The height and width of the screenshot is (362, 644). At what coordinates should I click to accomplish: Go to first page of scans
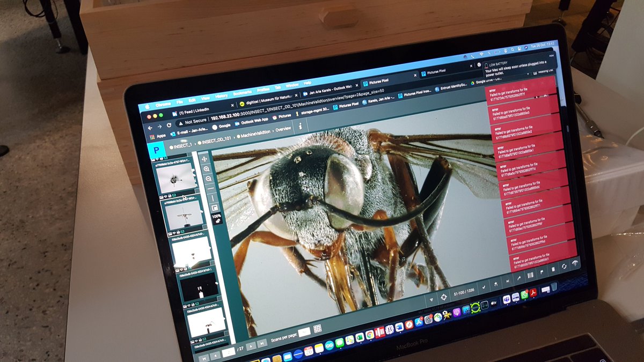[204, 359]
